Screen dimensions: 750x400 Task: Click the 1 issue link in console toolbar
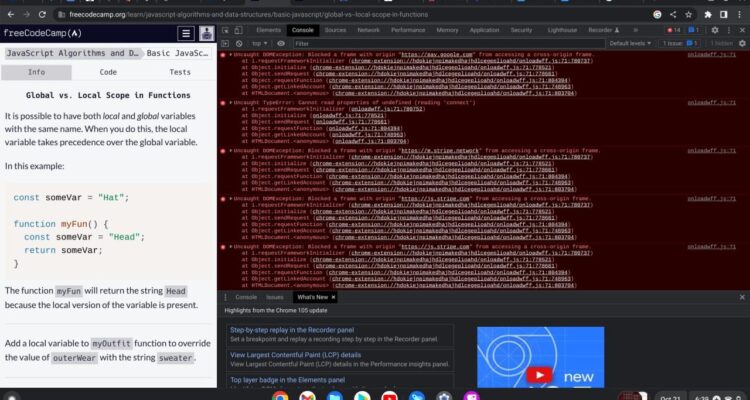coord(681,44)
